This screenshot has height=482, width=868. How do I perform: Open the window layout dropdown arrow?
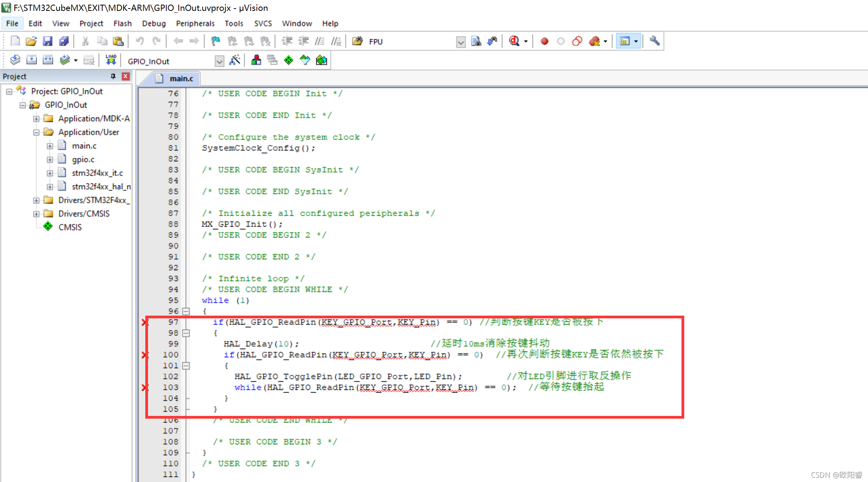click(636, 41)
